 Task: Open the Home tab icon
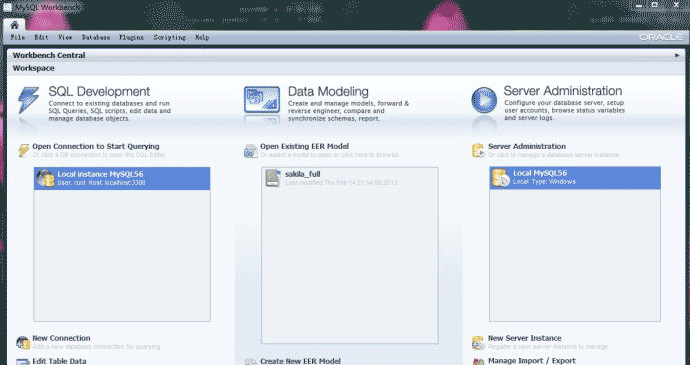pyautogui.click(x=15, y=25)
